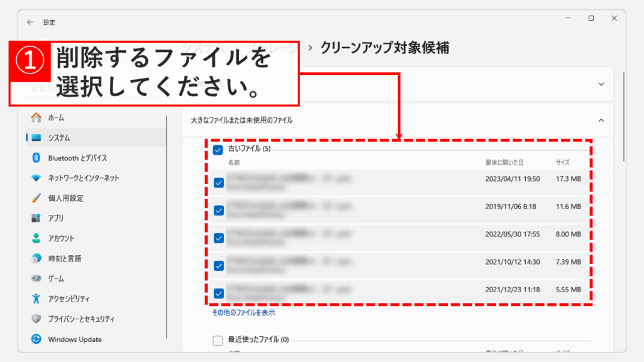Uncheck the file dated 2023/04/11 19:50
This screenshot has height=362, width=644.
point(219,183)
